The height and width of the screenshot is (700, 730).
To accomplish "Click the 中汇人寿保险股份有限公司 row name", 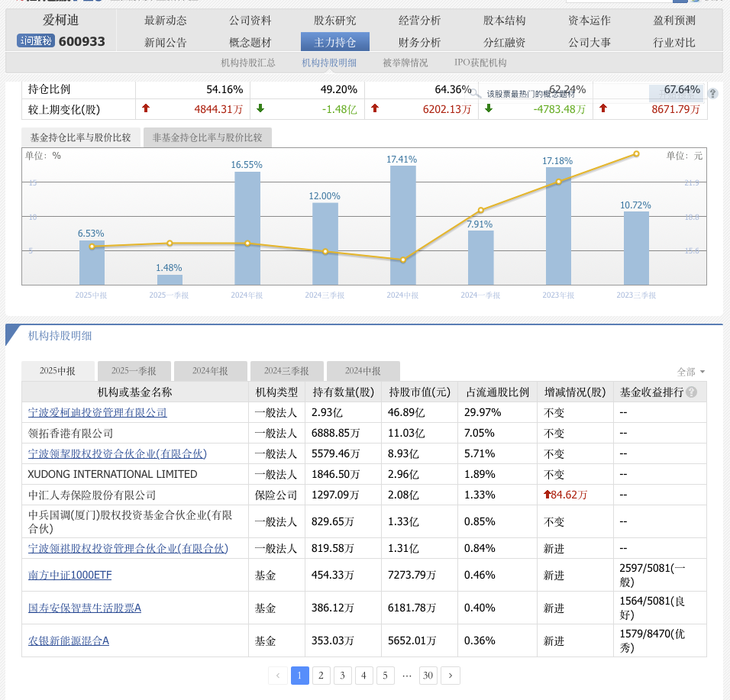I will click(92, 495).
